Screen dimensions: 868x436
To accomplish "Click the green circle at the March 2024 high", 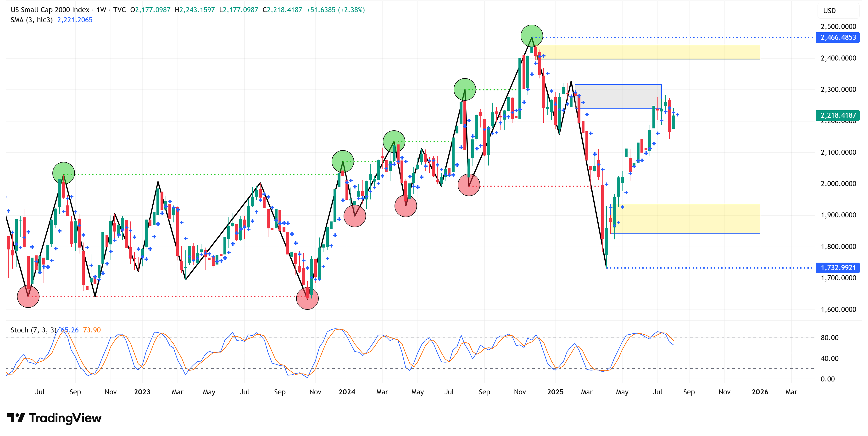I will point(394,142).
